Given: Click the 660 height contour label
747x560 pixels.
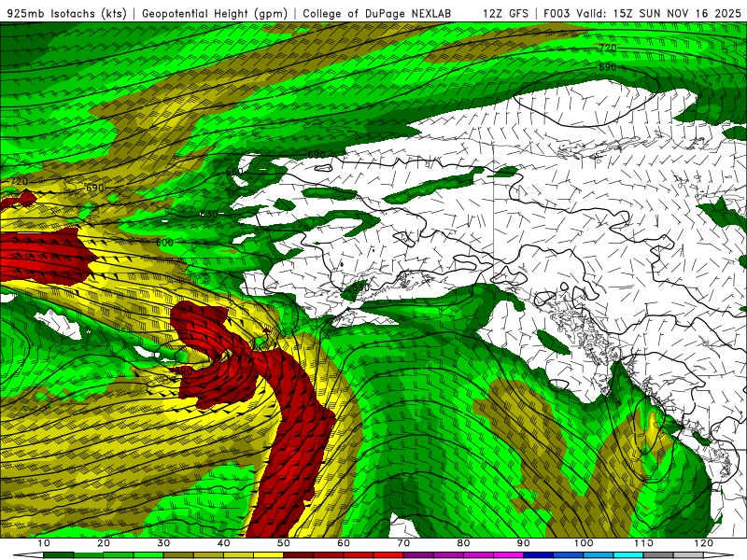Looking at the screenshot, I should pyautogui.click(x=234, y=172).
